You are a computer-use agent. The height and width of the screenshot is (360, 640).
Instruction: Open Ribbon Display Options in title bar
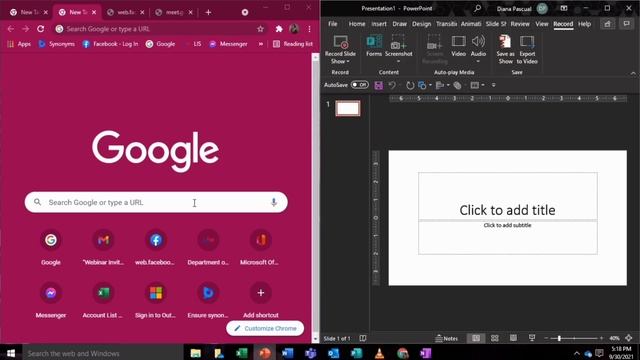[564, 8]
